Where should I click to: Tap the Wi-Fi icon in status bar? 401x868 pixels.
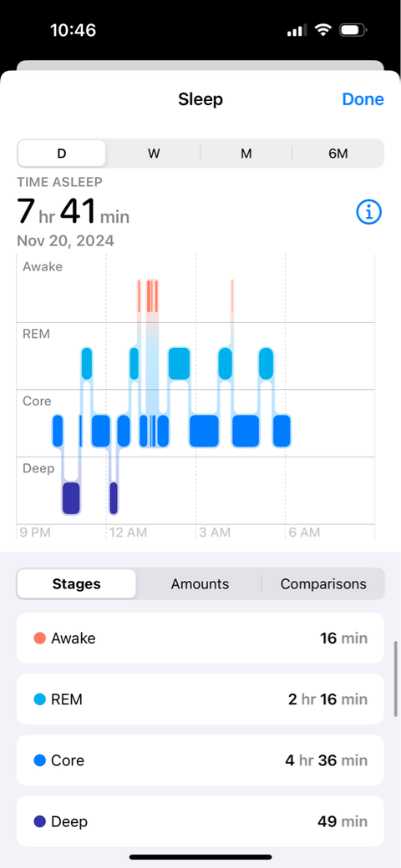pyautogui.click(x=322, y=30)
